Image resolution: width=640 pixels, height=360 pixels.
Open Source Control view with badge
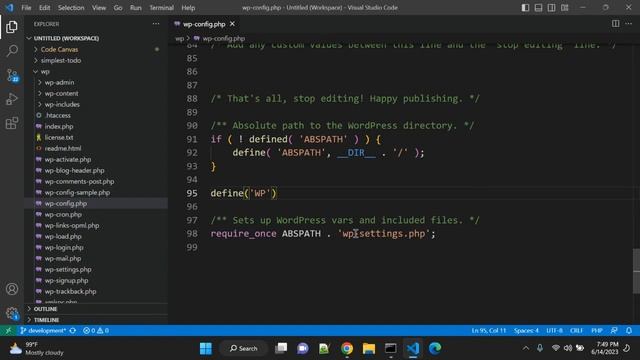pyautogui.click(x=12, y=75)
